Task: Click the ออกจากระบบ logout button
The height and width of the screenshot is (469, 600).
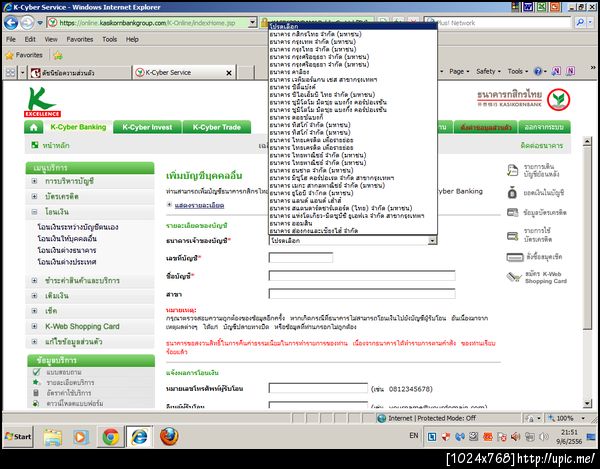Action: click(x=544, y=127)
